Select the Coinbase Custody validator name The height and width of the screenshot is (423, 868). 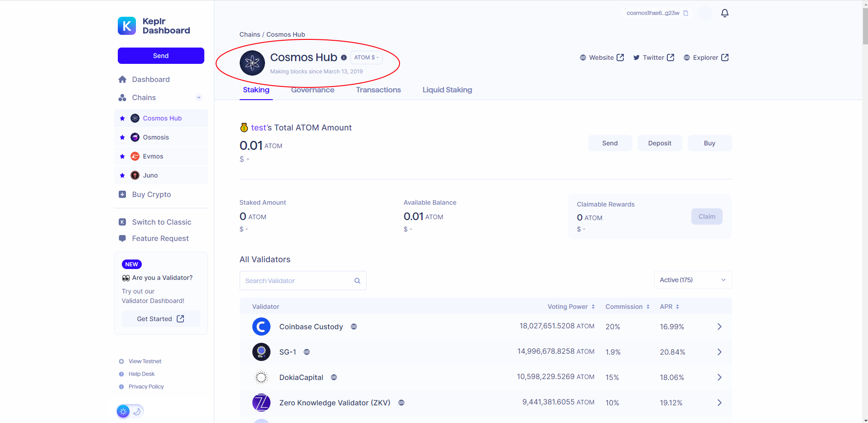coord(311,327)
